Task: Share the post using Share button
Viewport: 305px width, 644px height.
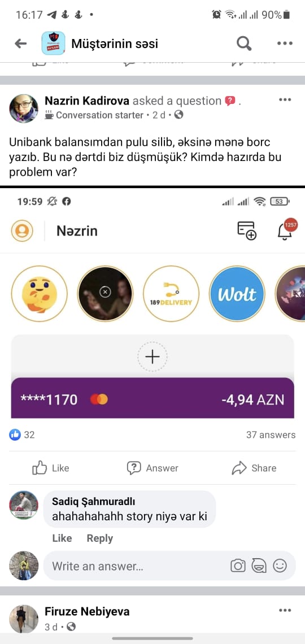Action: coord(254,468)
